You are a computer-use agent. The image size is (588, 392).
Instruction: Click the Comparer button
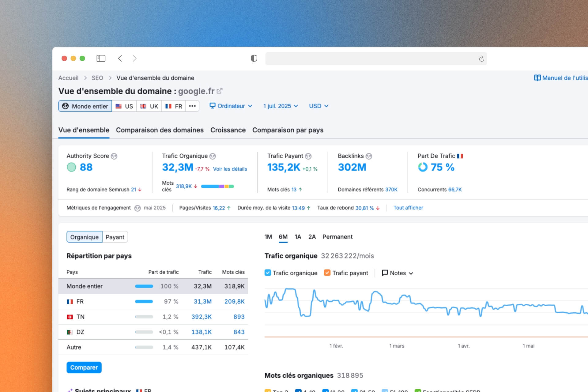(x=84, y=367)
